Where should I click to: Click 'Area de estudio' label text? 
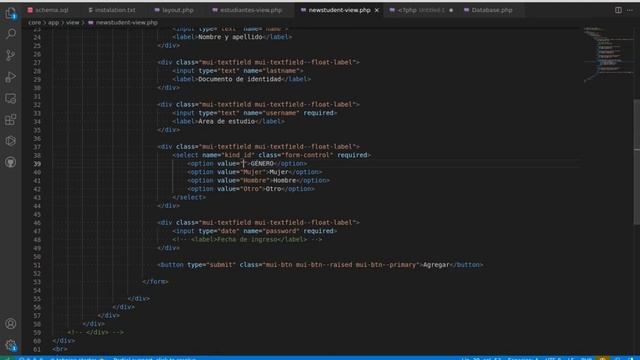coord(227,121)
